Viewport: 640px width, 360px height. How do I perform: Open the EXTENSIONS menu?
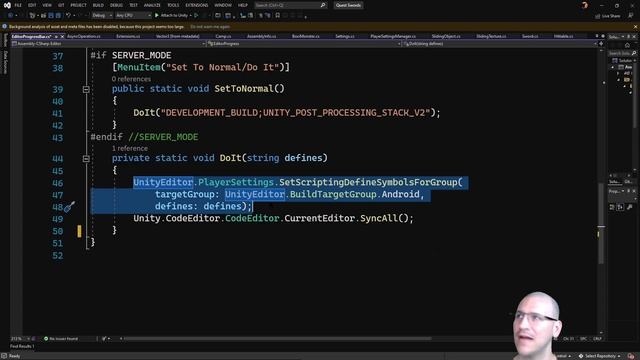(x=197, y=5)
